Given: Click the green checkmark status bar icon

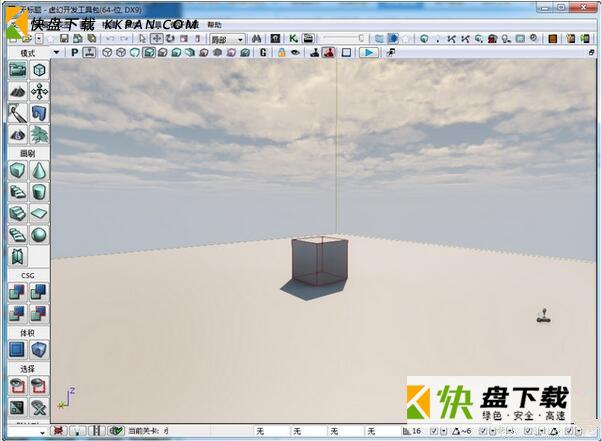Looking at the screenshot, I should [x=116, y=431].
